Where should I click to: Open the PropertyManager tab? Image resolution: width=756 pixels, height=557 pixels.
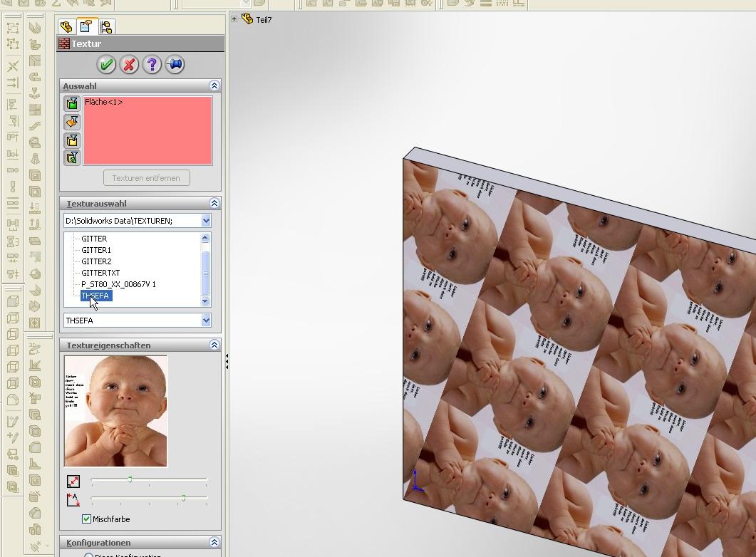86,26
